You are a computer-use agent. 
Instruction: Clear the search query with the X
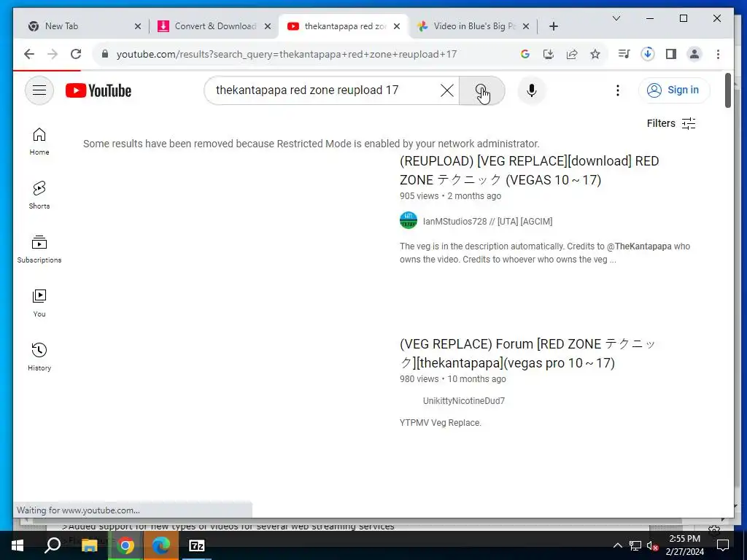coord(446,90)
